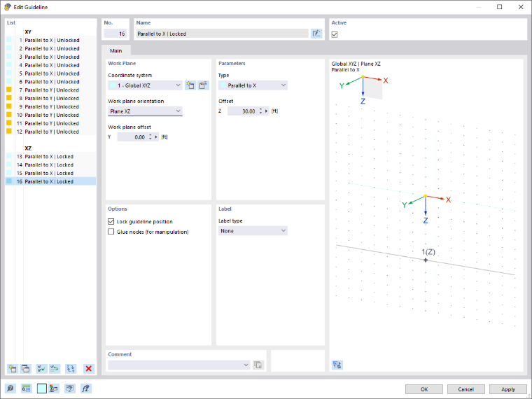Screen dimensions: 532x399
Task: Select guideline 14 Parallel to X | Locked
Action: click(50, 165)
